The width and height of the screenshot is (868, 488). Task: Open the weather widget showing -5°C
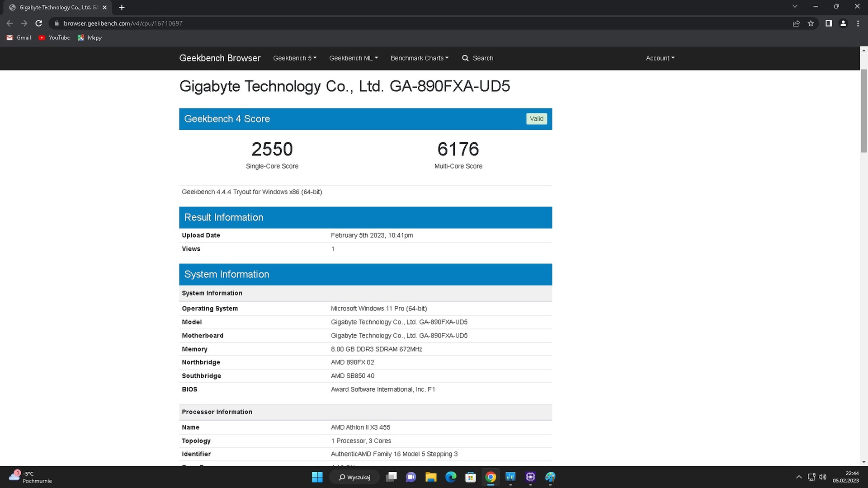click(30, 477)
